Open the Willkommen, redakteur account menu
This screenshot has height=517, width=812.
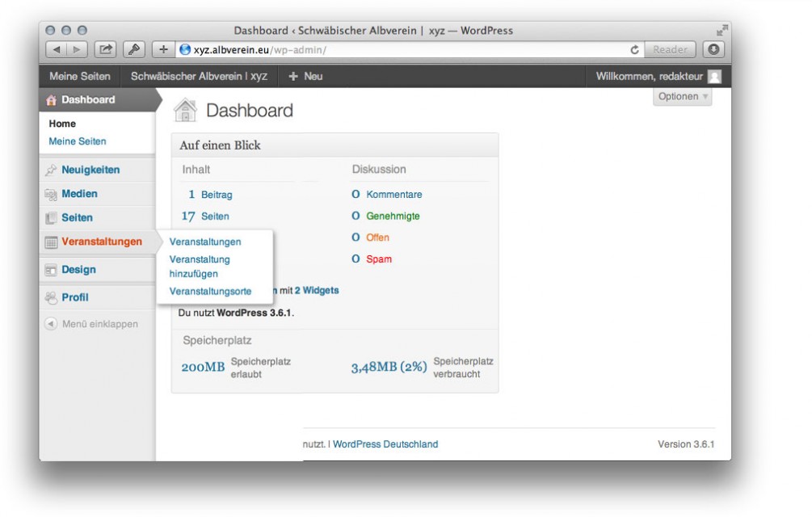coord(658,76)
